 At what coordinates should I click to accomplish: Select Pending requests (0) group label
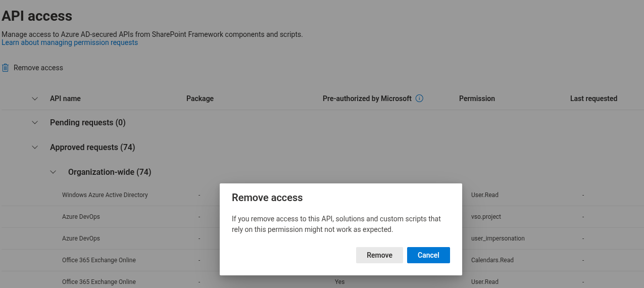pos(88,122)
